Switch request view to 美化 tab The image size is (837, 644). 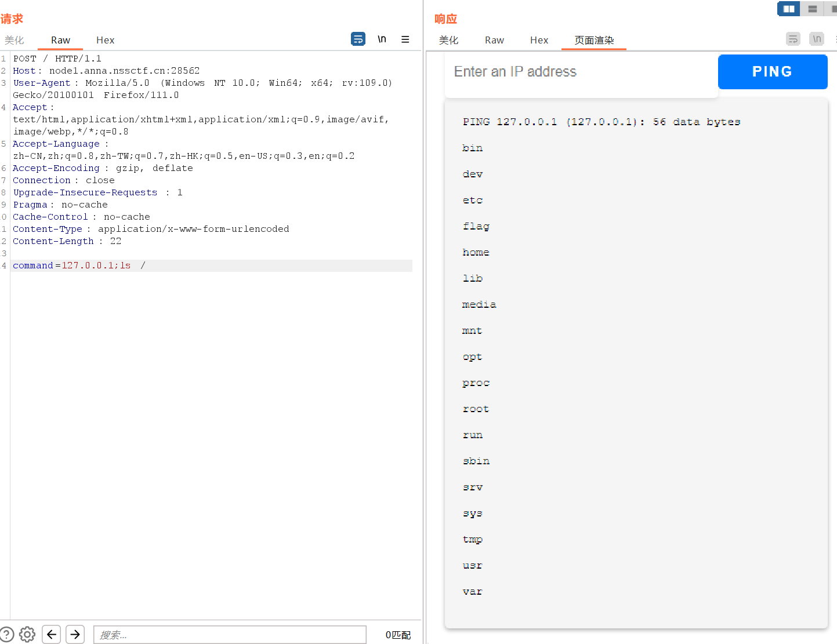[15, 40]
